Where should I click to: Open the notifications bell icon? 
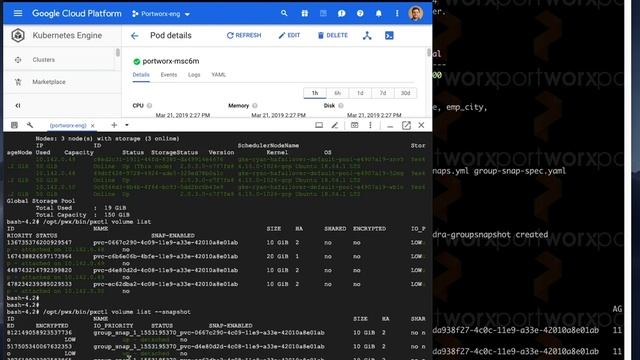click(x=379, y=13)
